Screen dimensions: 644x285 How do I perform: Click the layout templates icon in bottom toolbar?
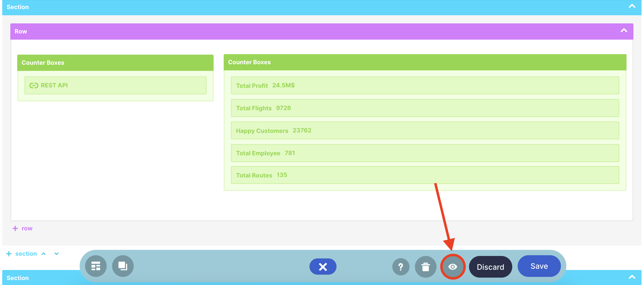point(96,266)
